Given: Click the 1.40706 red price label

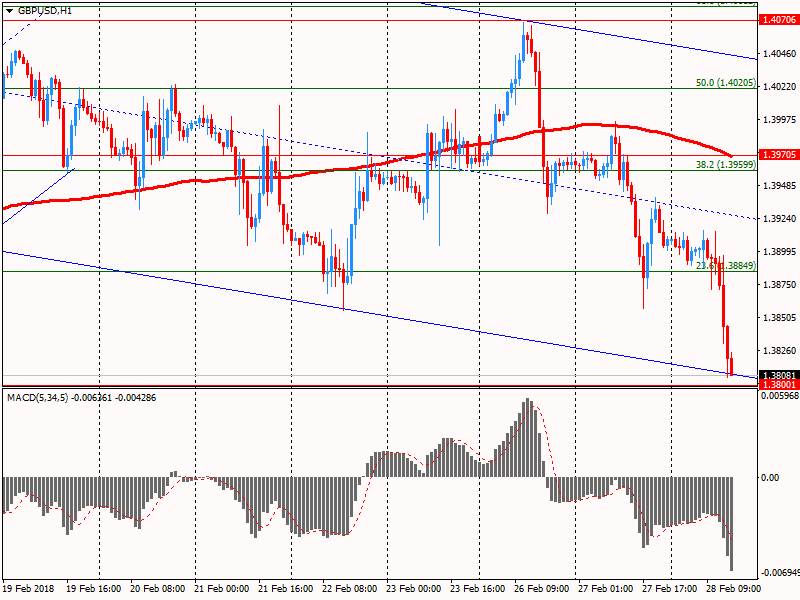Looking at the screenshot, I should click(x=779, y=20).
